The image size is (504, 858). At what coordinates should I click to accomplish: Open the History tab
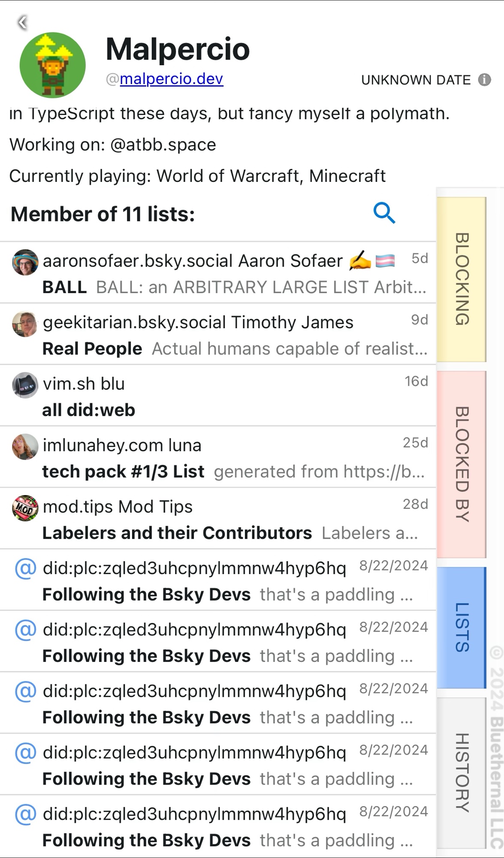pos(462,772)
